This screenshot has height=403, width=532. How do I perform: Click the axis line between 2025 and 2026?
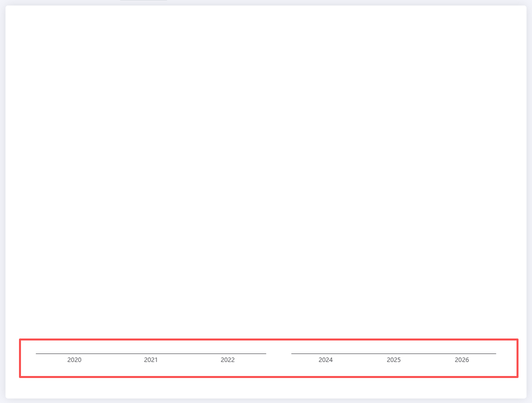click(x=428, y=353)
